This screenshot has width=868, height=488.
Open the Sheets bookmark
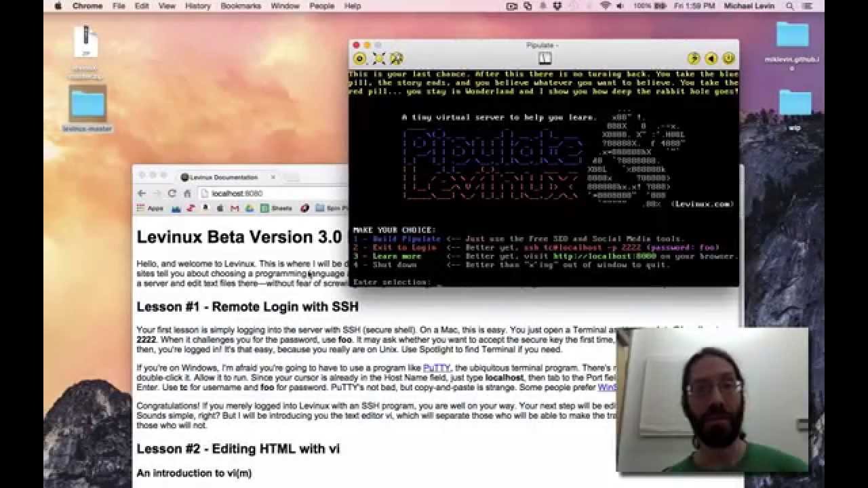point(276,209)
